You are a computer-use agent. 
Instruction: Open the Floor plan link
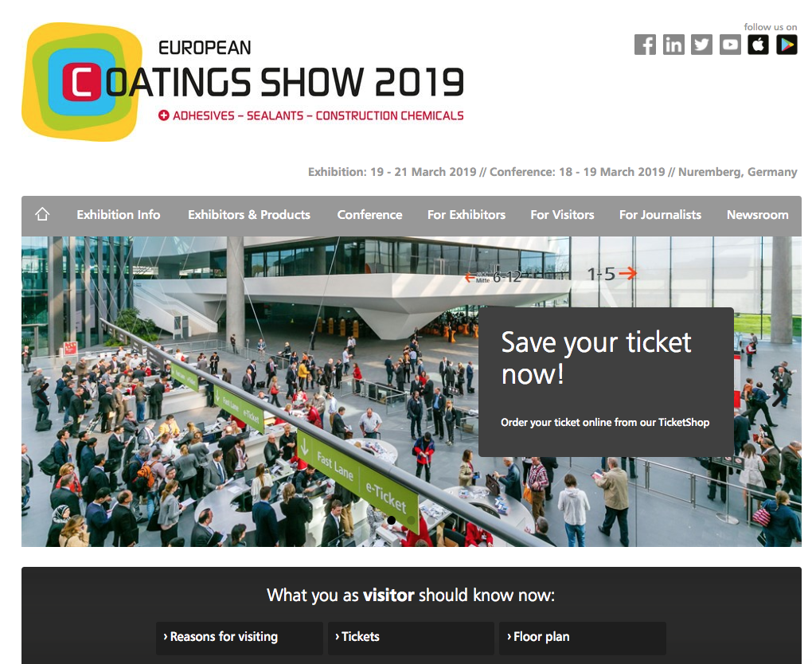(583, 637)
